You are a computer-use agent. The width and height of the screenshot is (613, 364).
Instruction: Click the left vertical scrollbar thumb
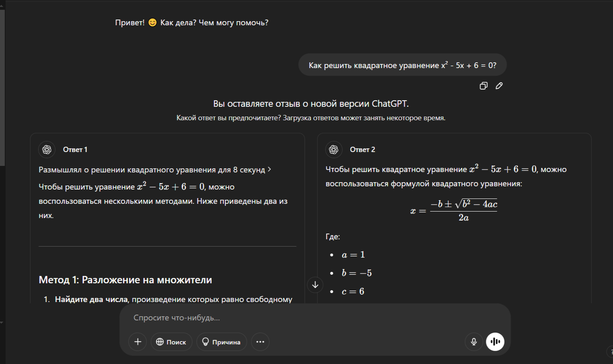(x=2, y=87)
